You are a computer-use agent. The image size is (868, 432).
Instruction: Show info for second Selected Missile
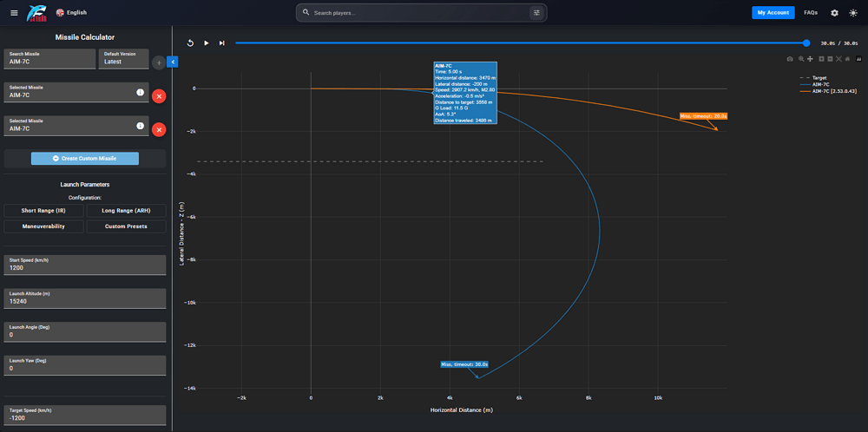[x=140, y=126]
